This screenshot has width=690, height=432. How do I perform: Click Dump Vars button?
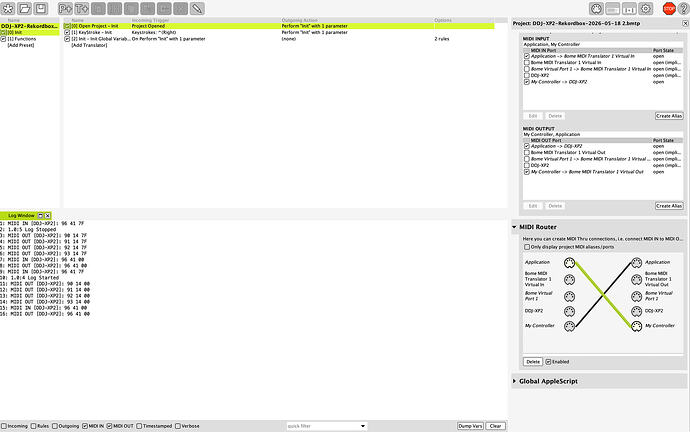pos(470,426)
